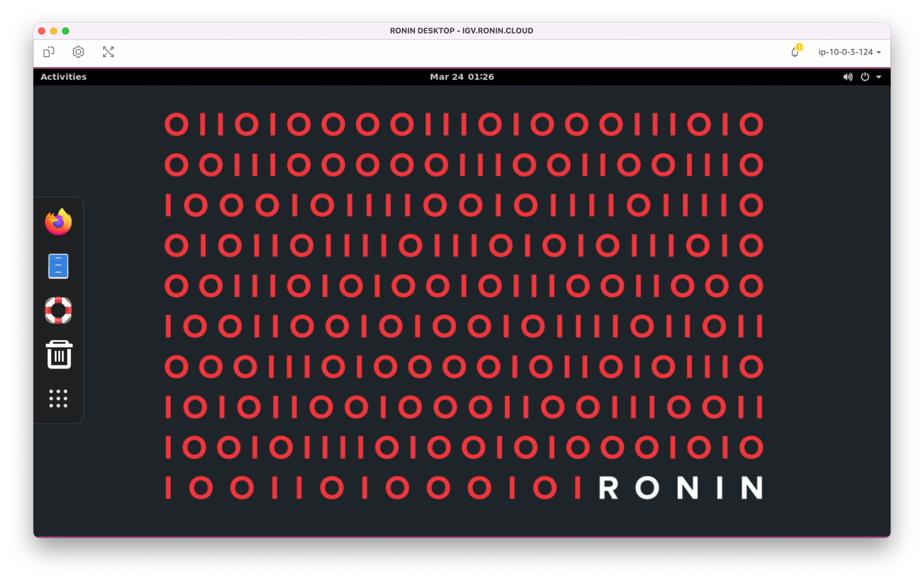Open the notification bell with badge
Screen dimensions: 924x582
(795, 52)
